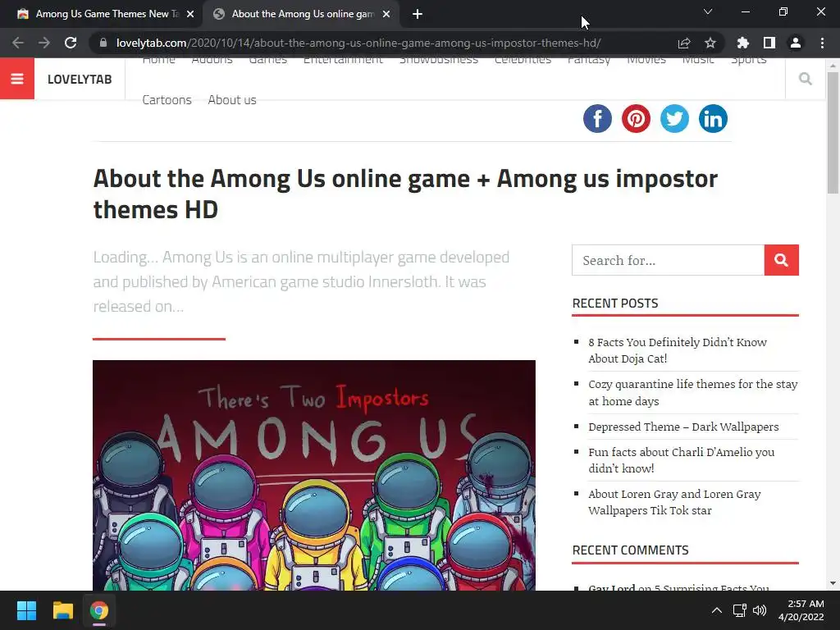The width and height of the screenshot is (840, 630).
Task: Click the Among Us impostors image
Action: pos(314,475)
